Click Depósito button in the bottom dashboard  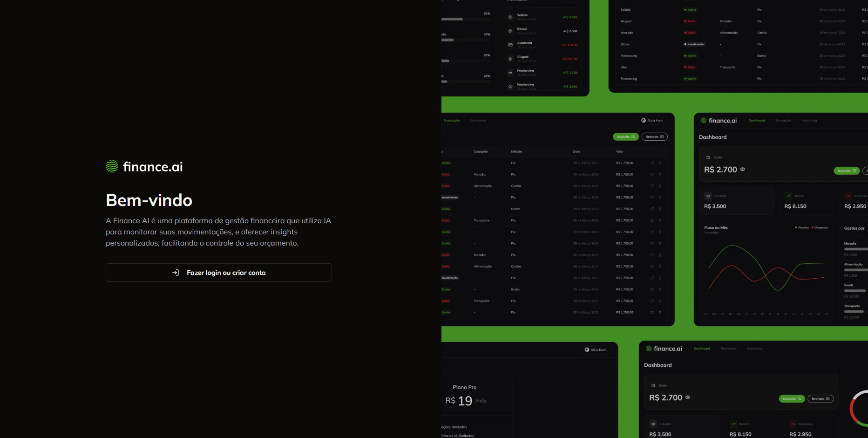pyautogui.click(x=792, y=399)
